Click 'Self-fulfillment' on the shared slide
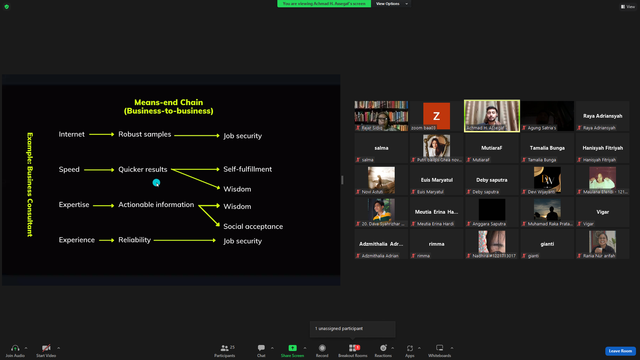The height and width of the screenshot is (360, 640). click(247, 169)
